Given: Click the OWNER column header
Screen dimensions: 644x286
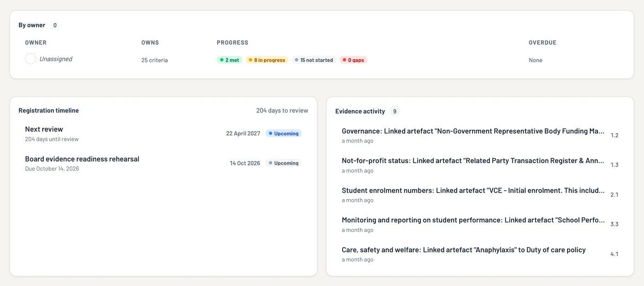Looking at the screenshot, I should pos(36,43).
